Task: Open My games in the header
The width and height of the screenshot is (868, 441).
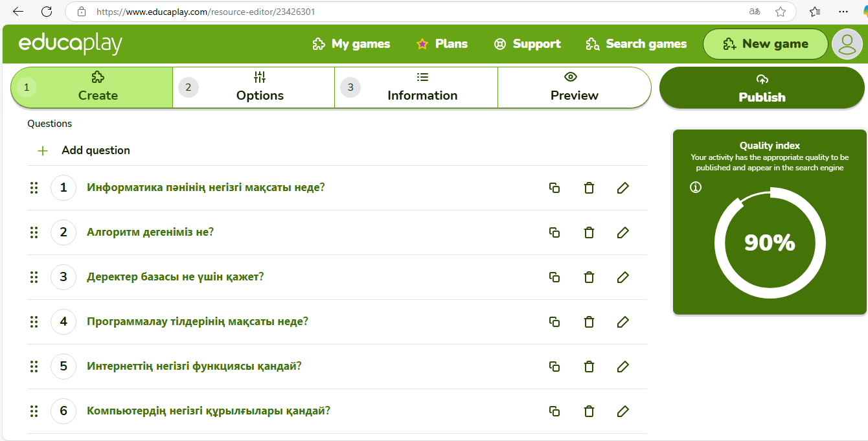Action: [351, 44]
